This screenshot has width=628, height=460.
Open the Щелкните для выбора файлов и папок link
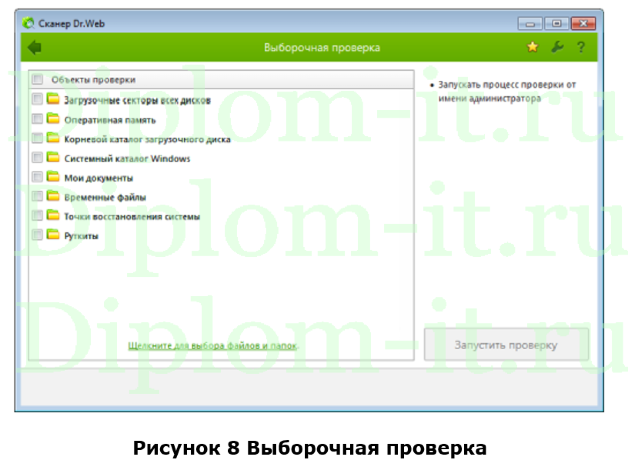pyautogui.click(x=213, y=346)
